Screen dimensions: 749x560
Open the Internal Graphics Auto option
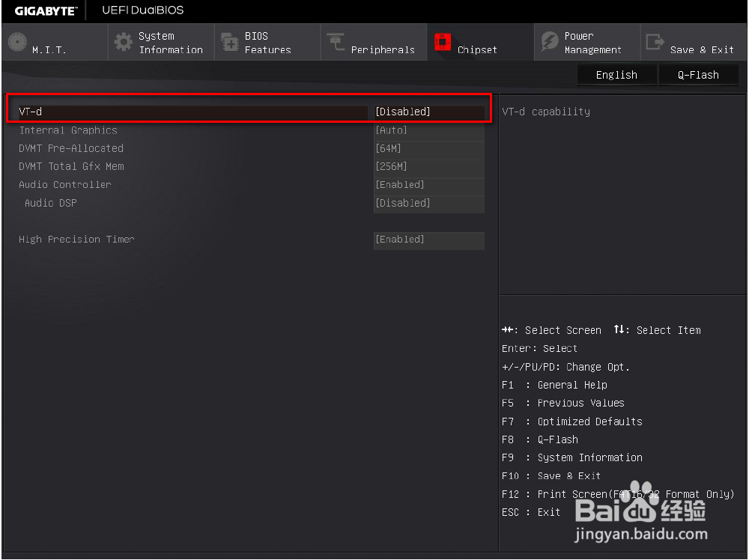(429, 130)
